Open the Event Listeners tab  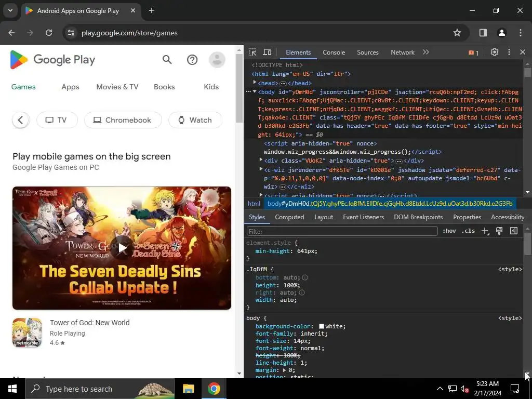click(x=363, y=217)
